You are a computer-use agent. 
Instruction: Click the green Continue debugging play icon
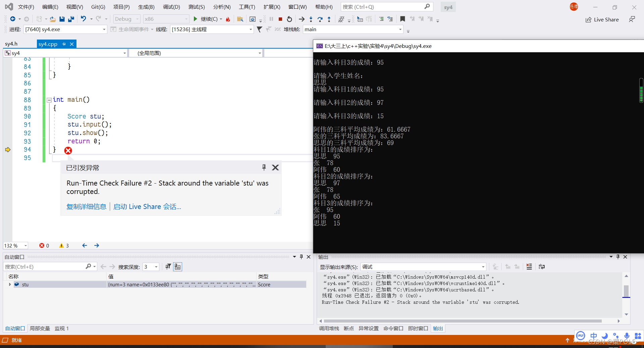coord(196,19)
